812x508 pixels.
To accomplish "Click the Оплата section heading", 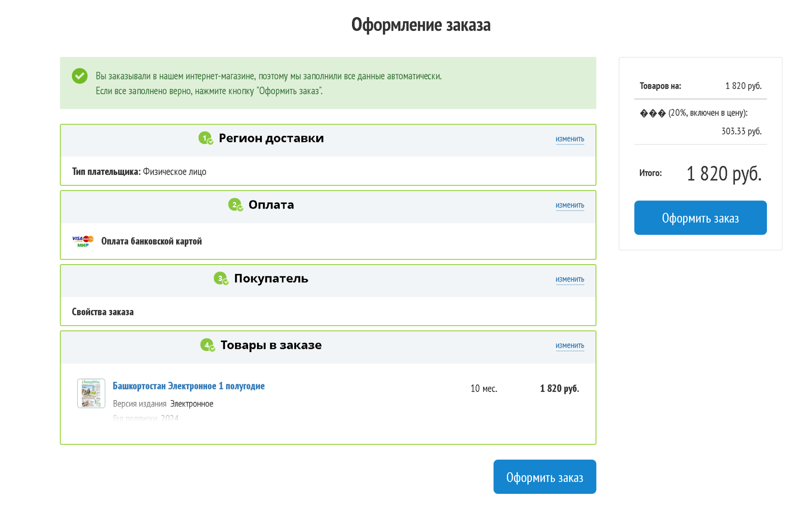I will point(271,204).
